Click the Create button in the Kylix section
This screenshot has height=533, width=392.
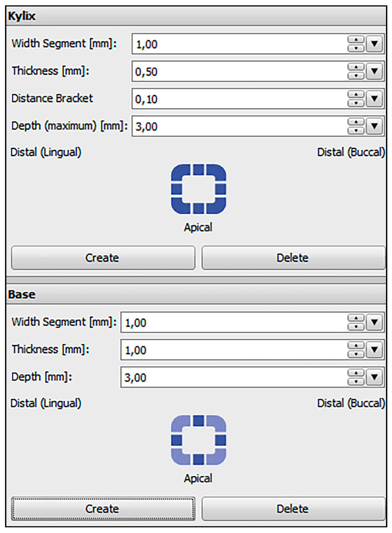tap(103, 258)
